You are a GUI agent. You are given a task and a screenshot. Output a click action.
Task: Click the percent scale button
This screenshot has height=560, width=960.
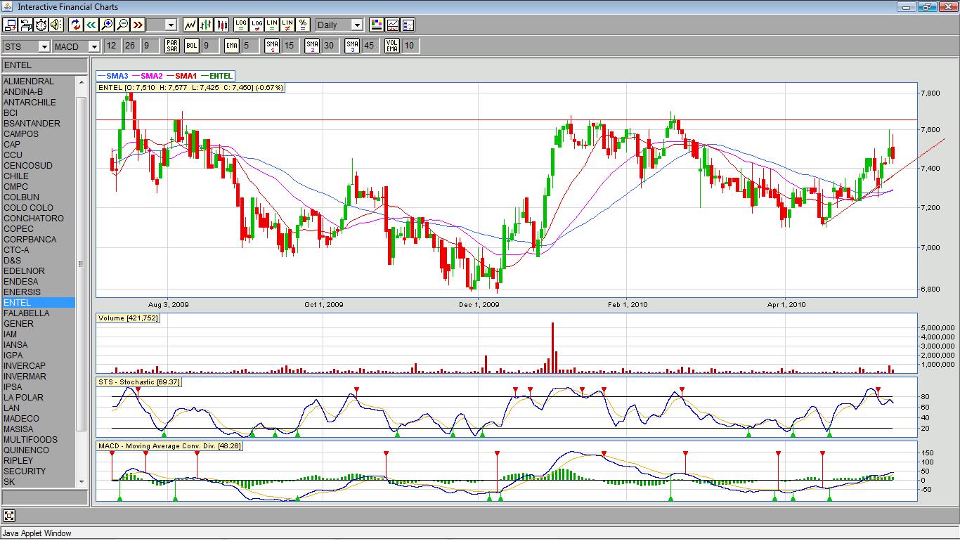[303, 25]
